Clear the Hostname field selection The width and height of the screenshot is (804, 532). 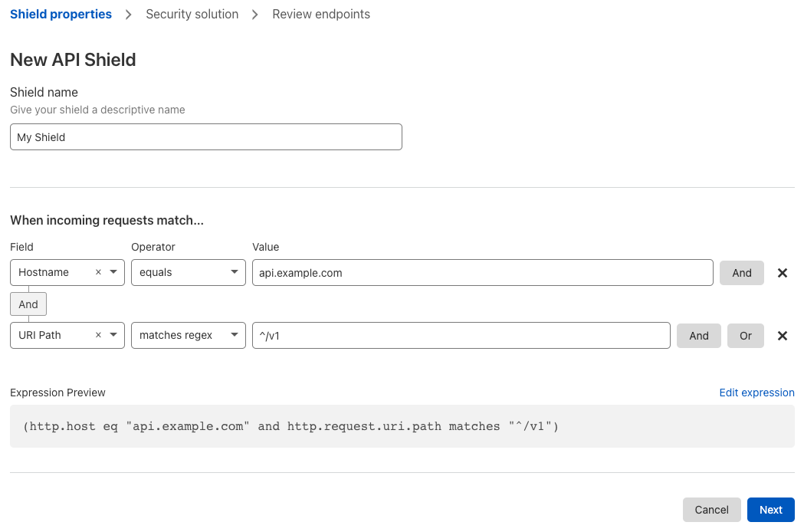point(98,272)
